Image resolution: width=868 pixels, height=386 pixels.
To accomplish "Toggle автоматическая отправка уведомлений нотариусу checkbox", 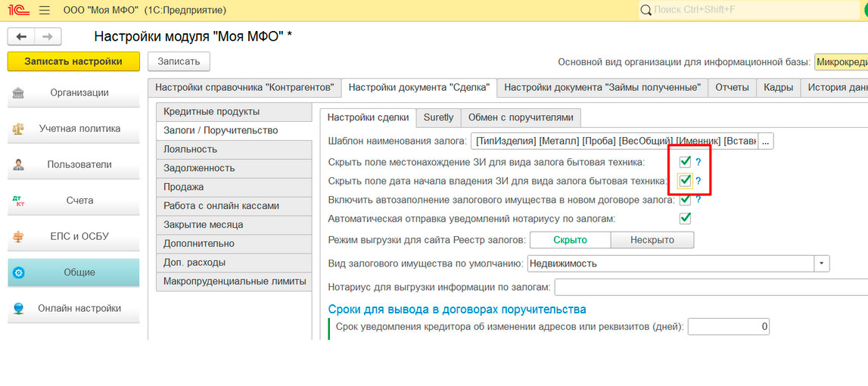I will coord(685,218).
